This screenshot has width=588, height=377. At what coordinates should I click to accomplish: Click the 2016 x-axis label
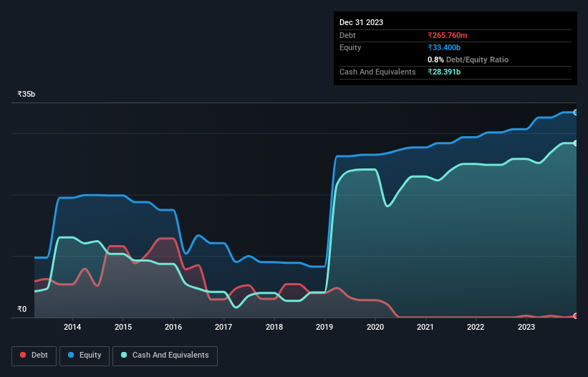pyautogui.click(x=173, y=327)
